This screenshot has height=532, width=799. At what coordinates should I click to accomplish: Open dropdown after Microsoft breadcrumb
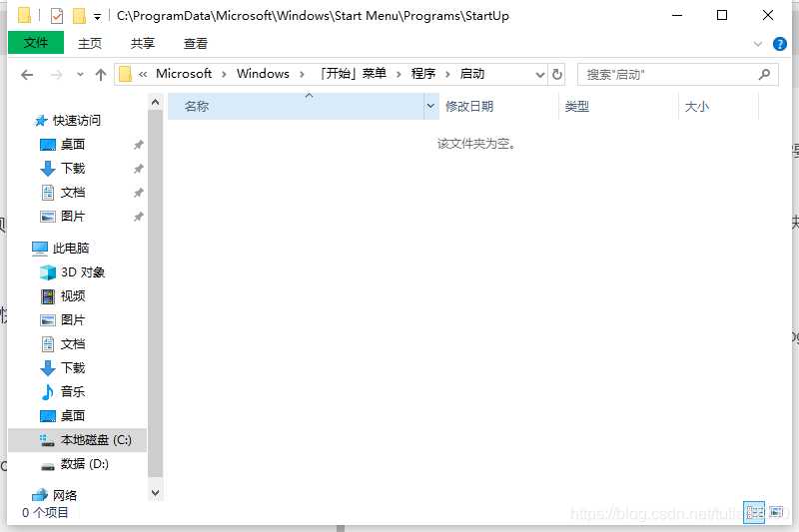click(x=224, y=74)
